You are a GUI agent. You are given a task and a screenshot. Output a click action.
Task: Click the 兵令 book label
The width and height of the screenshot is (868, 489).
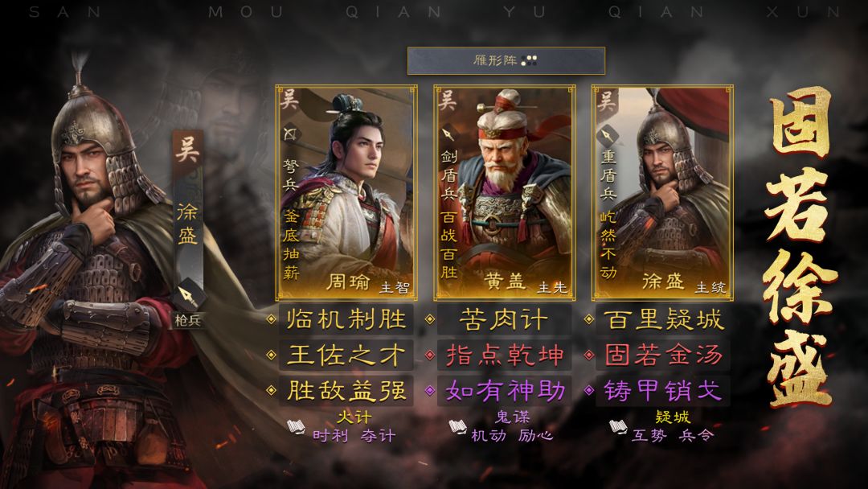click(696, 435)
